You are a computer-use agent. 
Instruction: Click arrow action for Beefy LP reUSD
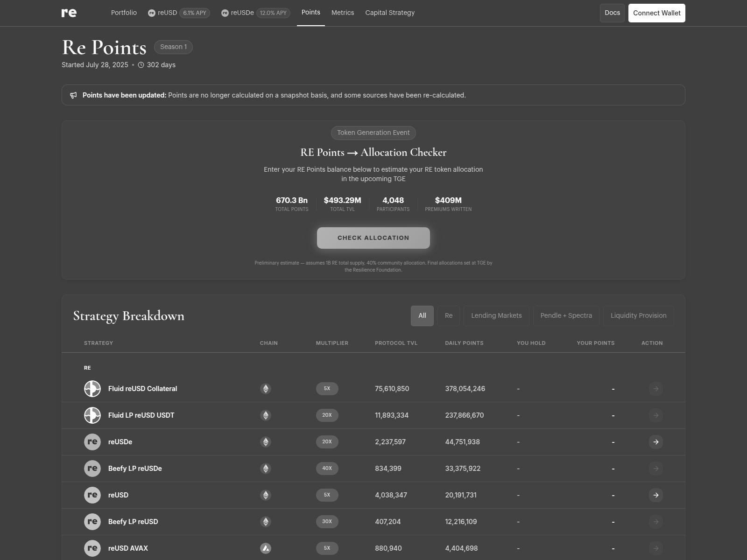tap(656, 522)
